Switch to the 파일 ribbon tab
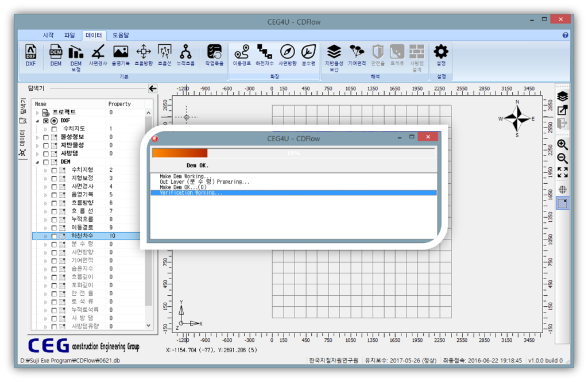Image resolution: width=588 pixels, height=382 pixels. [69, 35]
